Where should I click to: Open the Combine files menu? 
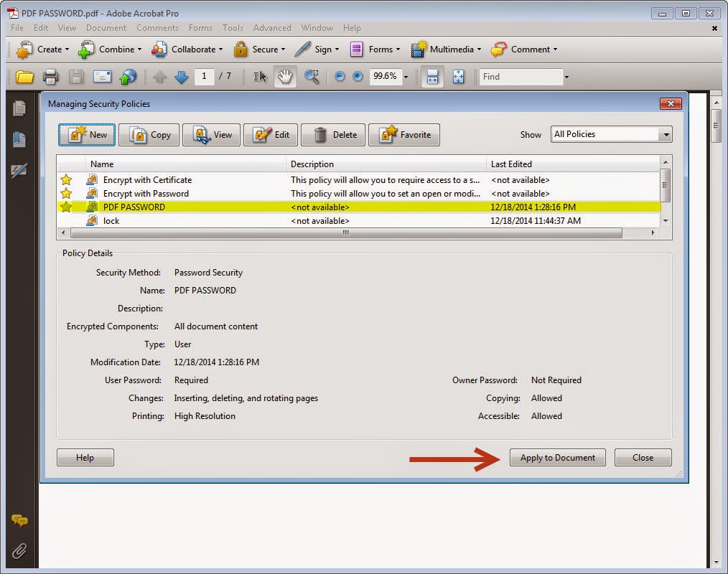110,50
